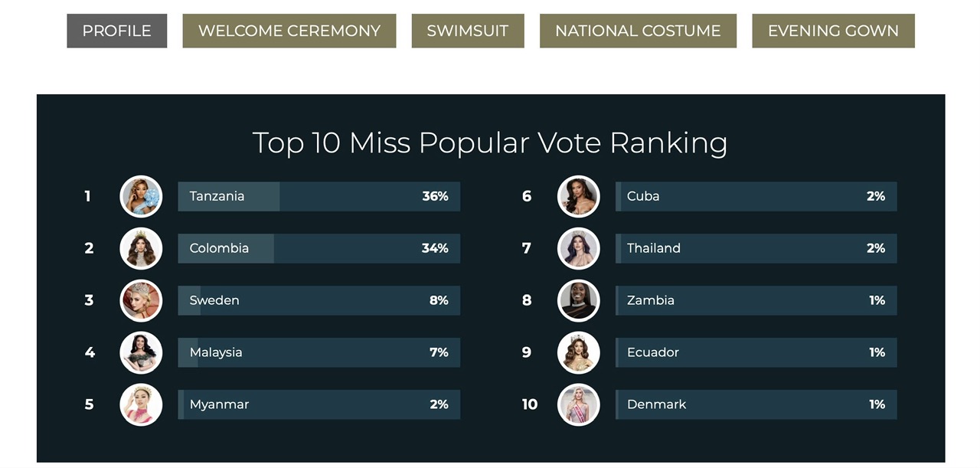This screenshot has width=980, height=468.
Task: Select the Sweden country name
Action: [x=214, y=300]
